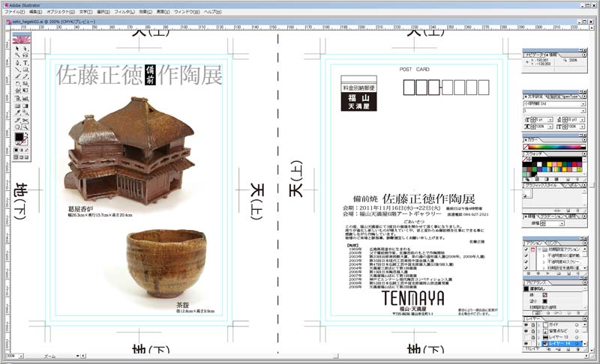Click the Stop button in Actions panel
Viewport: 600px width, 364px height.
tap(530, 273)
